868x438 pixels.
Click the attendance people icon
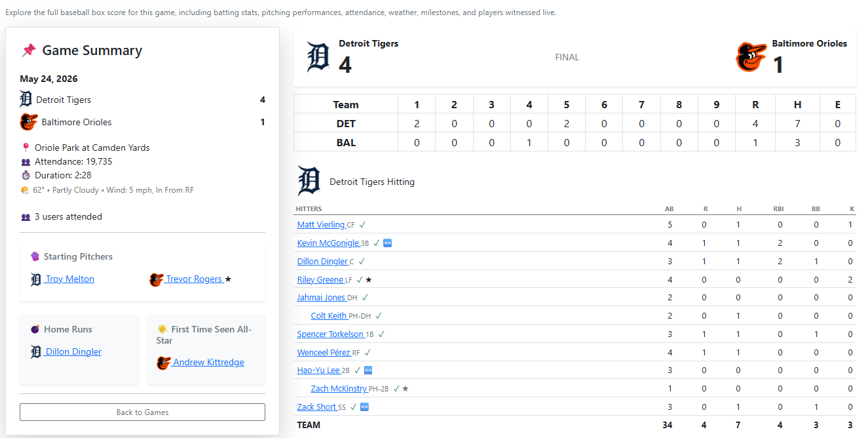26,161
